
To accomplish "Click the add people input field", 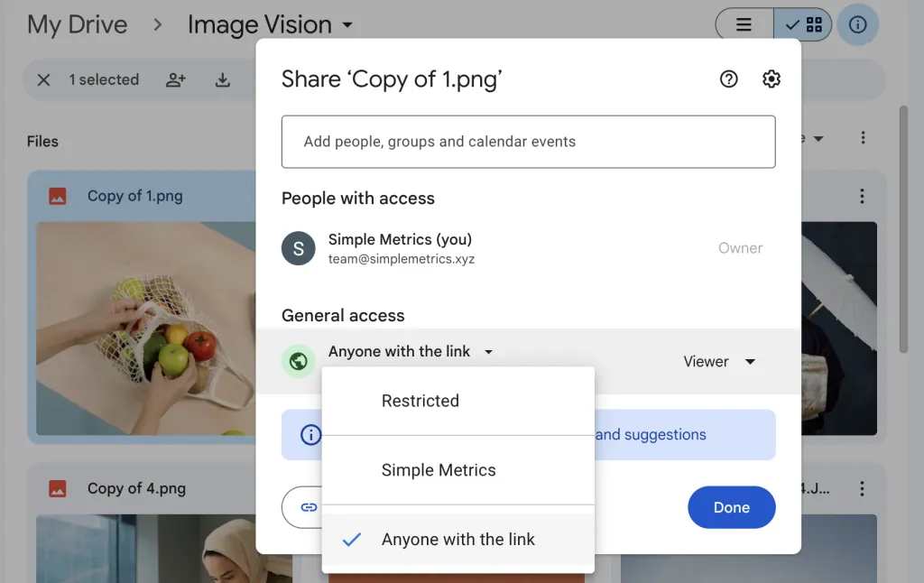I will (528, 142).
